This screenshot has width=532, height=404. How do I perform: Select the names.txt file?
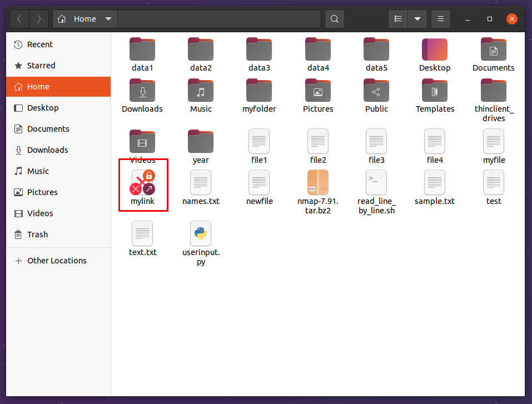[x=200, y=182]
